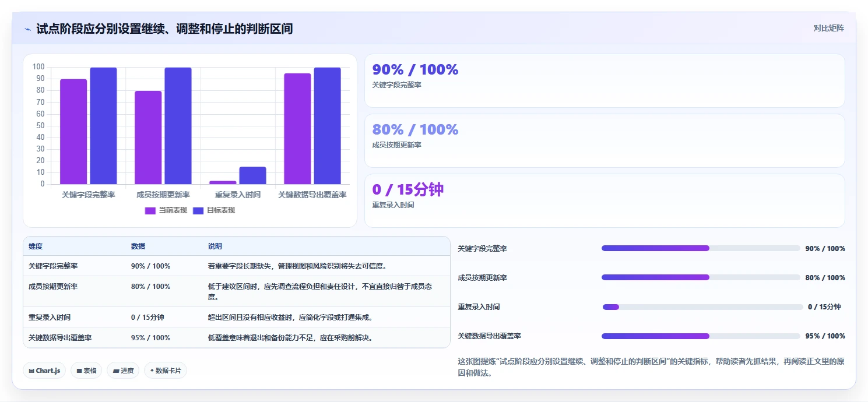Click the 成员按期更新率 x-axis label in chart
Viewport: 868px width, 402px height.
point(163,195)
